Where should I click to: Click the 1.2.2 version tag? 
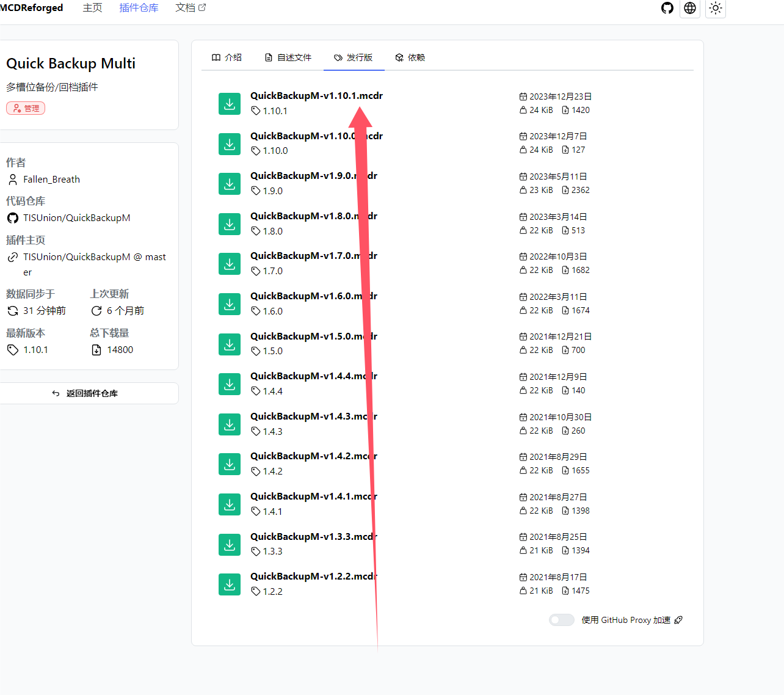pos(267,591)
